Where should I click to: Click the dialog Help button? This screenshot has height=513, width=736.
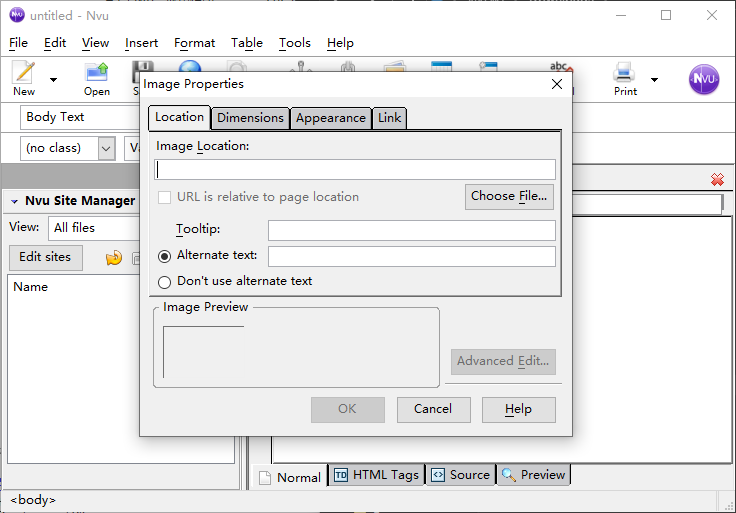coord(519,409)
